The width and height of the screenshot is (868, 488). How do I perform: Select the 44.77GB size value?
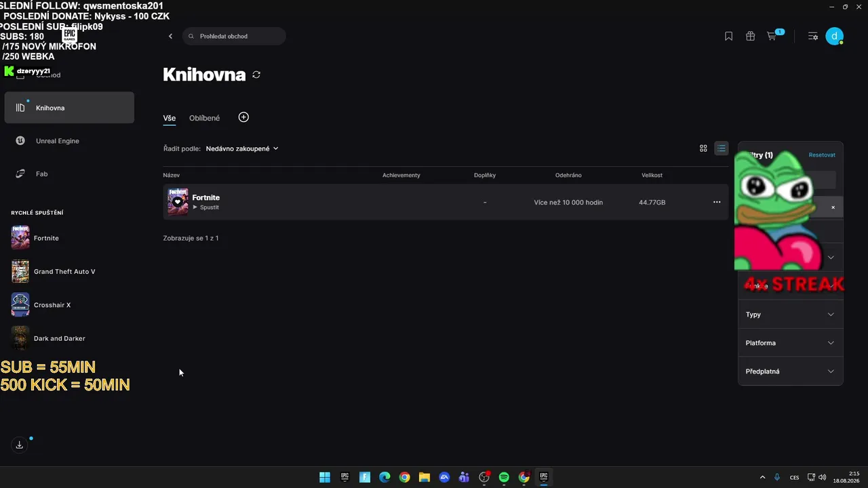click(652, 203)
